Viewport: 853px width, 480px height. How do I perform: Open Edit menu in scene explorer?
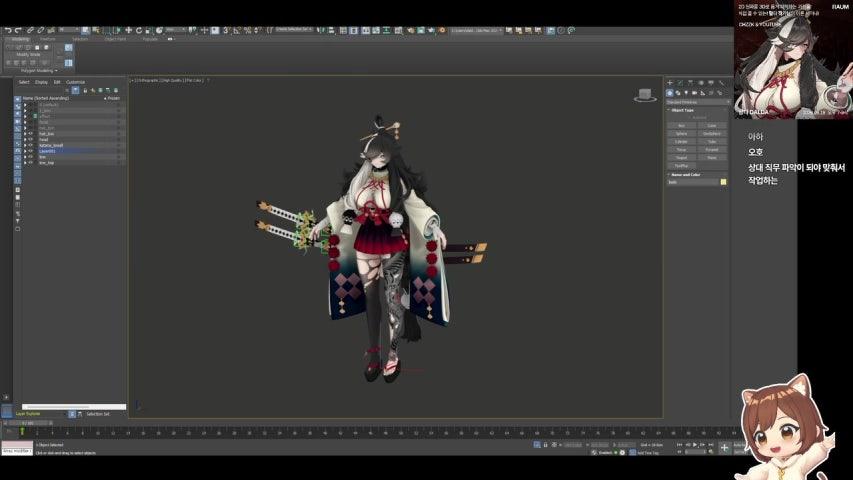click(57, 82)
